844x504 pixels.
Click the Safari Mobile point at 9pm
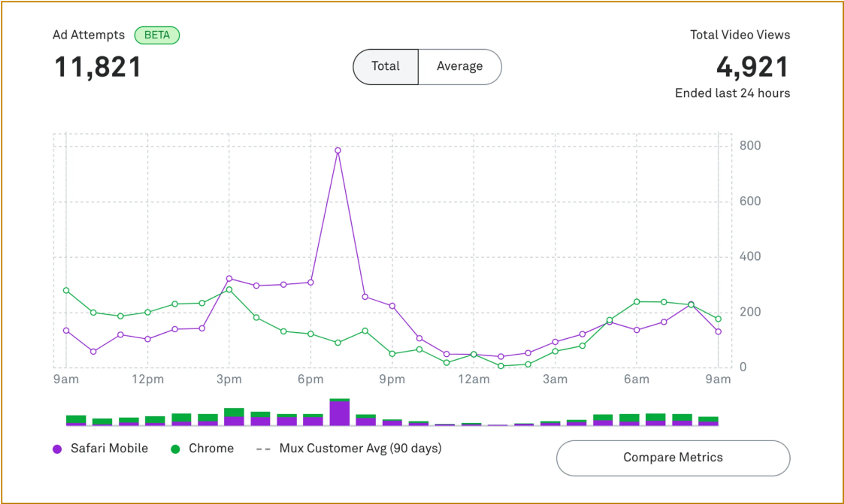click(392, 306)
